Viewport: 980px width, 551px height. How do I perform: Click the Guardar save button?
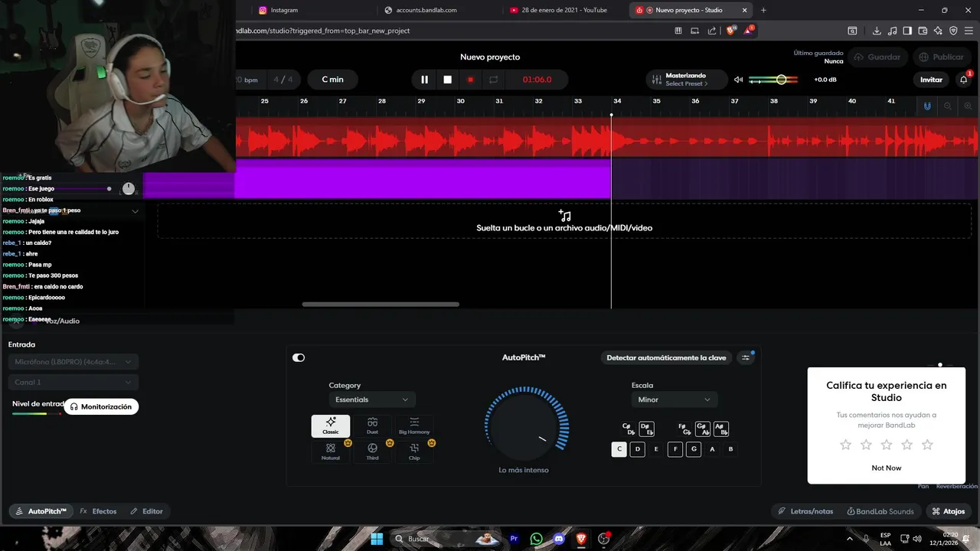coord(877,57)
